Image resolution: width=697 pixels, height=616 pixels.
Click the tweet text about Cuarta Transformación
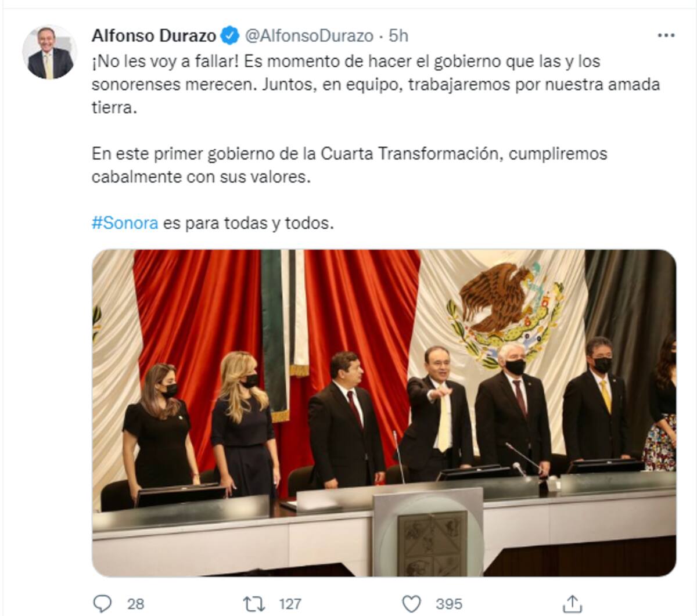[x=349, y=165]
